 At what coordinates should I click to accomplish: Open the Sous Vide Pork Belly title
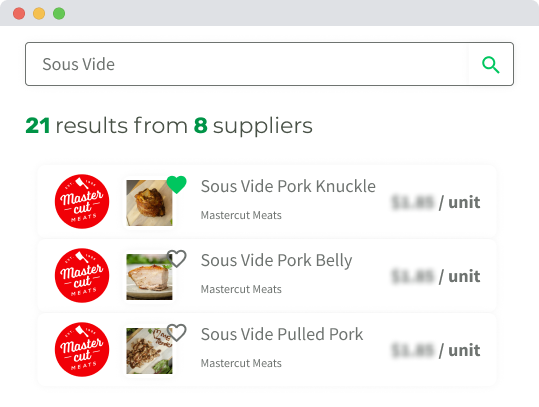point(276,261)
